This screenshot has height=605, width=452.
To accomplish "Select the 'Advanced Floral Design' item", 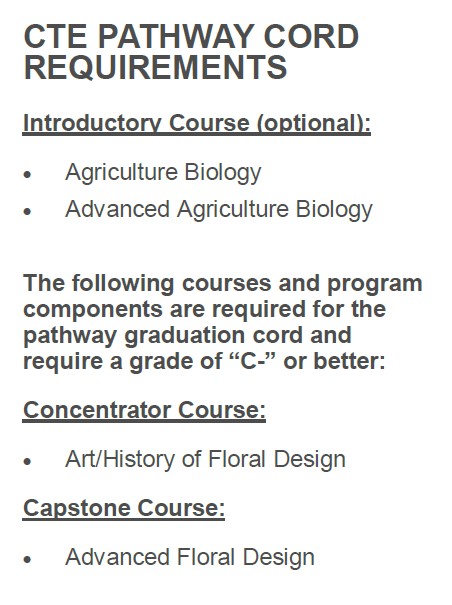I will [x=190, y=558].
